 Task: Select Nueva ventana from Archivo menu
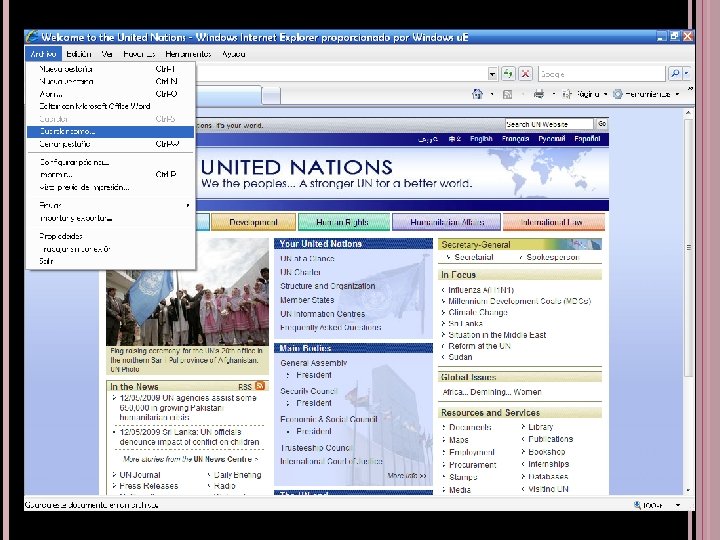pyautogui.click(x=110, y=81)
